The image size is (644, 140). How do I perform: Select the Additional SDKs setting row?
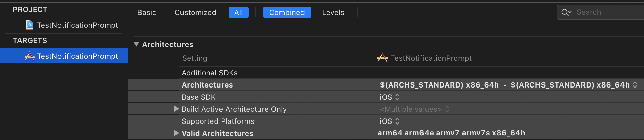click(386, 73)
